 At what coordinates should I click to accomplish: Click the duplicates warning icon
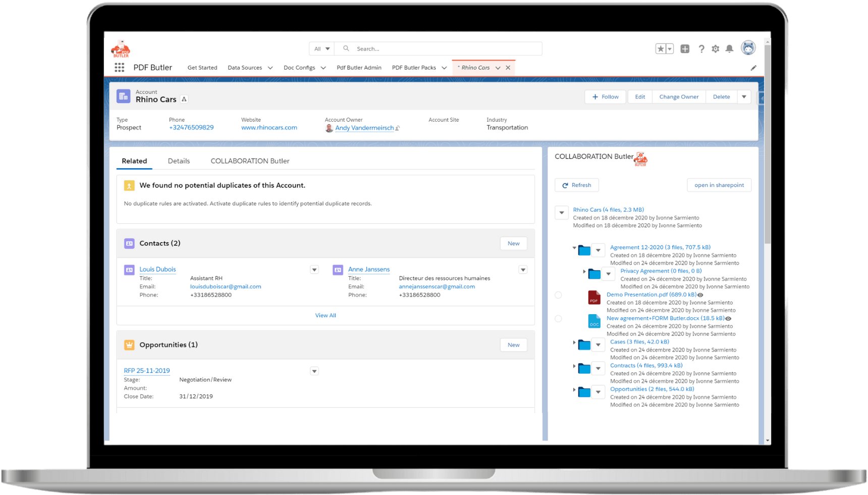[x=129, y=186]
